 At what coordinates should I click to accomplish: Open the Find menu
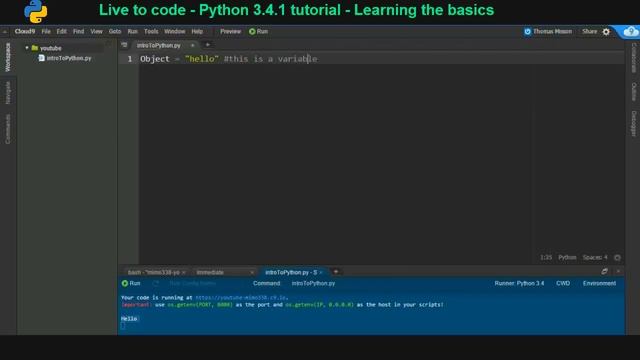click(78, 31)
